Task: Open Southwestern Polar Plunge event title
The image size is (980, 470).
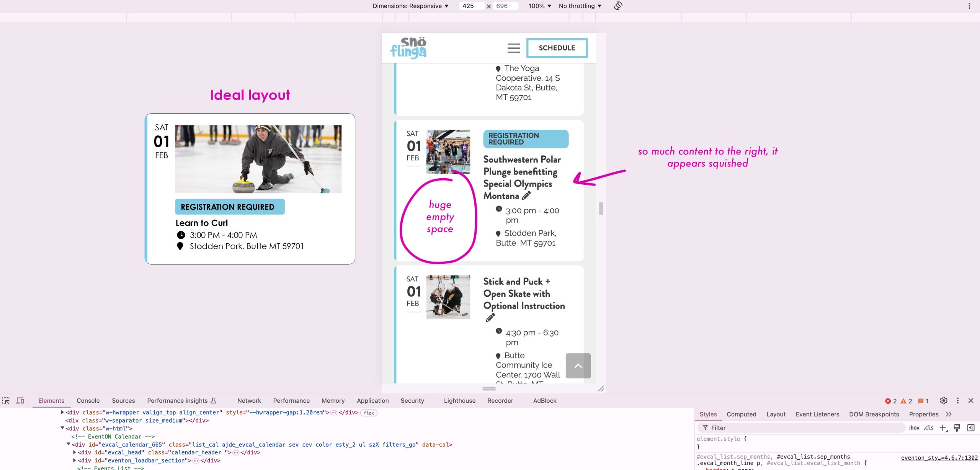Action: (x=522, y=177)
